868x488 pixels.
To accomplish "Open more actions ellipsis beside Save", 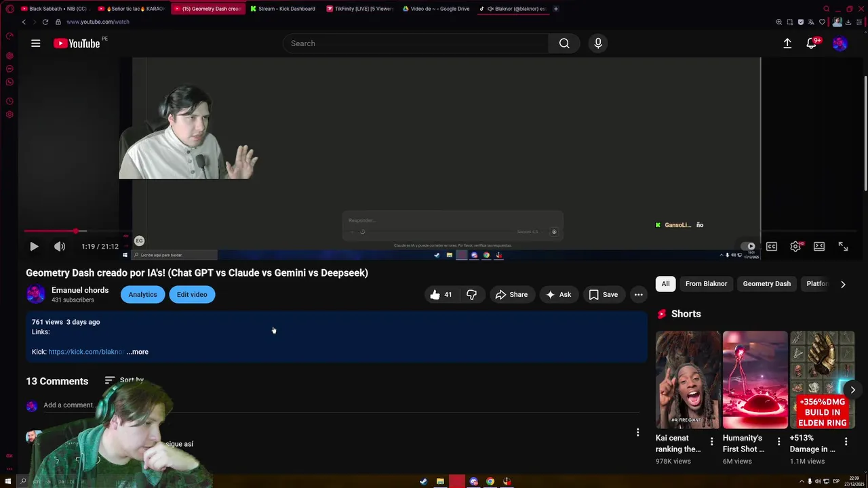I will [x=638, y=294].
